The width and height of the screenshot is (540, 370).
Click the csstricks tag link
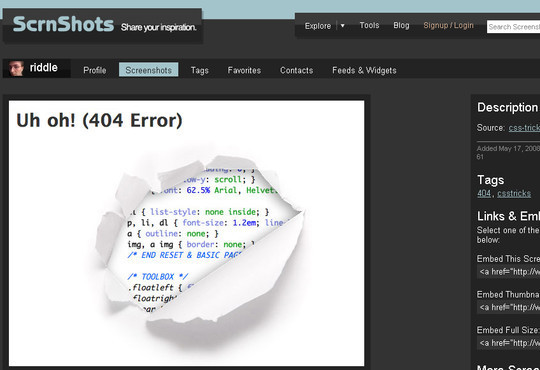pyautogui.click(x=514, y=193)
